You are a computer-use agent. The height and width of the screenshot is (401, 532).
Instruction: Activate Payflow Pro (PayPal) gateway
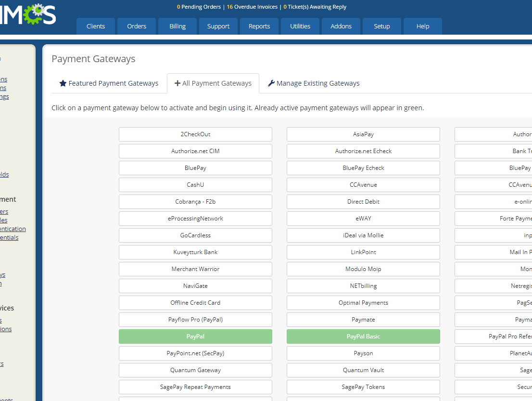[195, 320]
